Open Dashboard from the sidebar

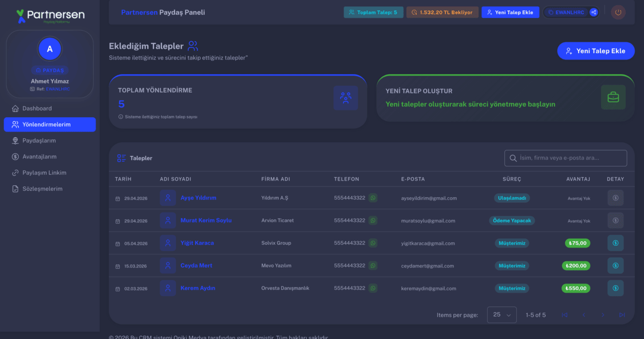click(50, 109)
